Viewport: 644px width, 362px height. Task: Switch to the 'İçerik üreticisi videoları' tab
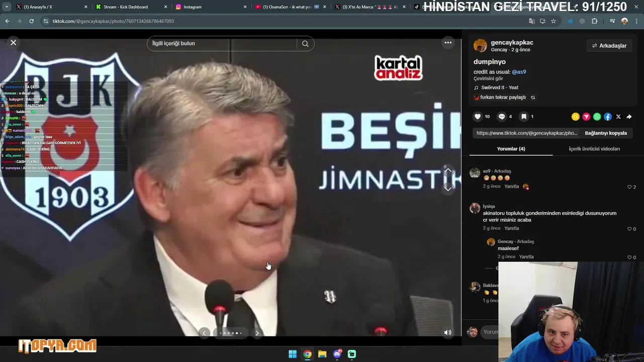point(594,149)
